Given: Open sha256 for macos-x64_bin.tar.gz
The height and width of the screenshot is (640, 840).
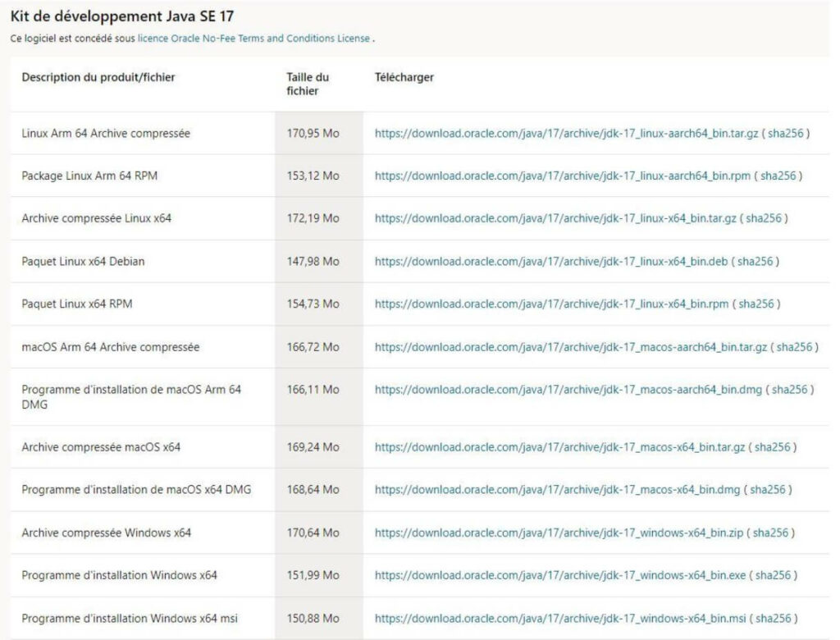Looking at the screenshot, I should pyautogui.click(x=772, y=447).
